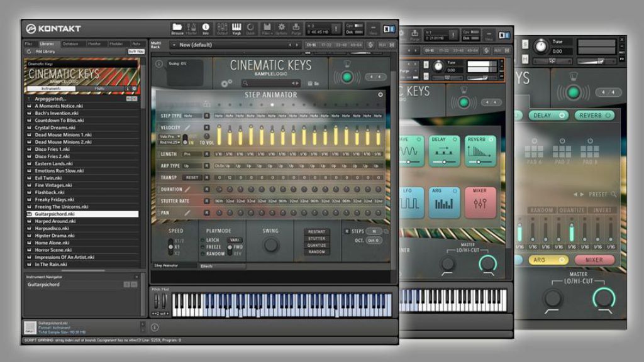The image size is (644, 362).
Task: Select Guitarpsichord.nki in the library list
Action: (82, 214)
